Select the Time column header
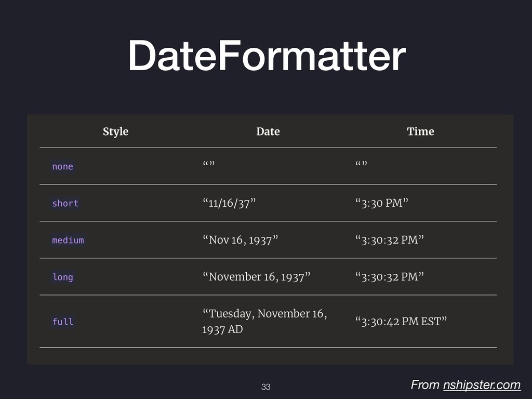The image size is (532, 399). [420, 131]
